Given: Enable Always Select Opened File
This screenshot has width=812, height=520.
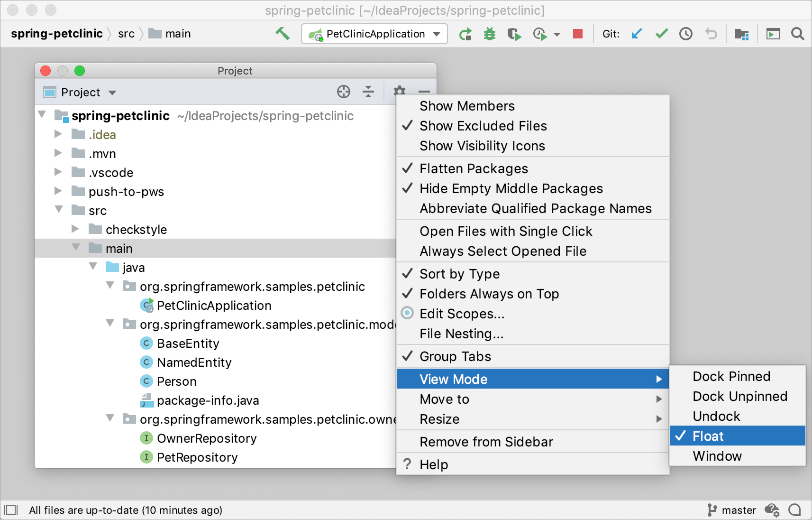Looking at the screenshot, I should click(533, 251).
